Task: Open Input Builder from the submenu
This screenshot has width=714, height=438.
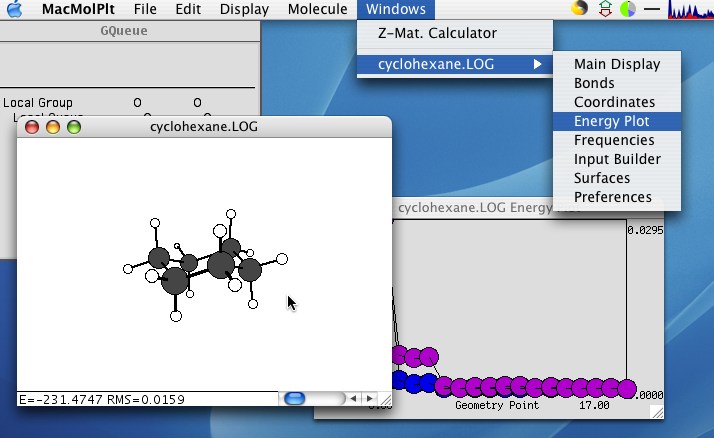Action: tap(617, 159)
